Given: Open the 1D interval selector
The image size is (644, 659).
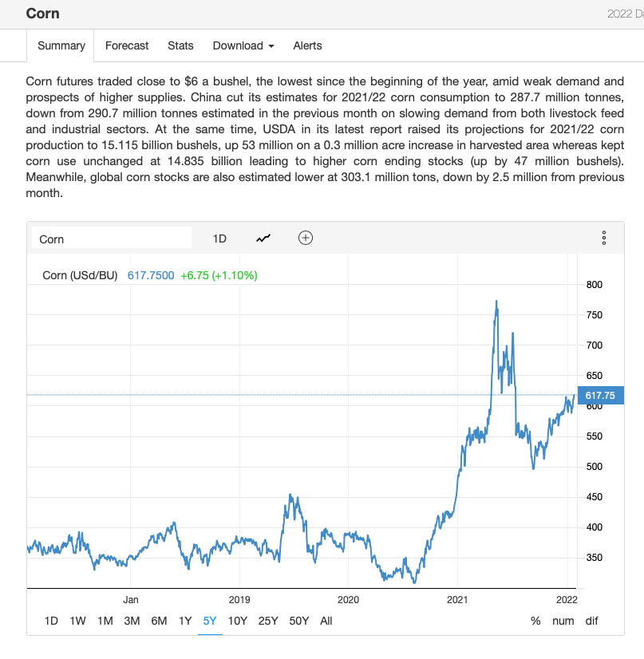Looking at the screenshot, I should 219,239.
